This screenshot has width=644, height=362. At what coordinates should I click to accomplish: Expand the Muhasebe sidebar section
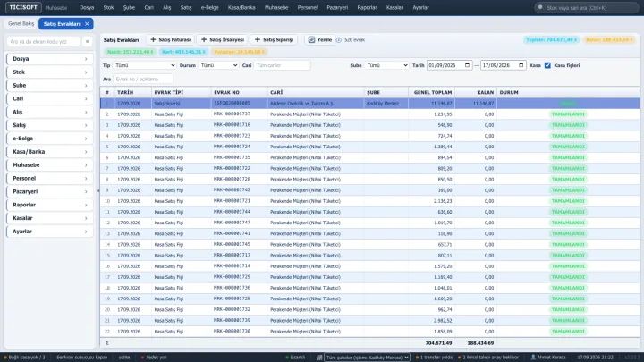[50, 165]
